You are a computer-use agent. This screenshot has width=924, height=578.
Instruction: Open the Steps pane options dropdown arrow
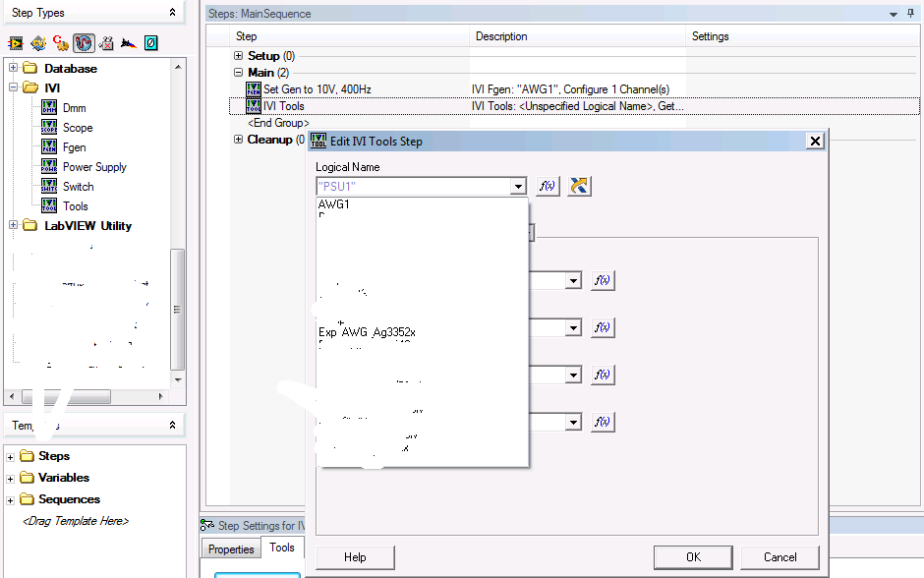(x=894, y=14)
